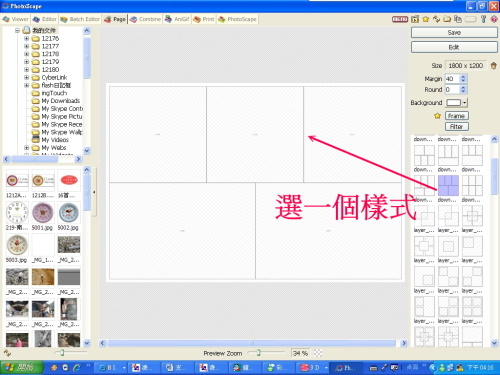Open the Frame options button
The width and height of the screenshot is (500, 375).
pyautogui.click(x=457, y=116)
